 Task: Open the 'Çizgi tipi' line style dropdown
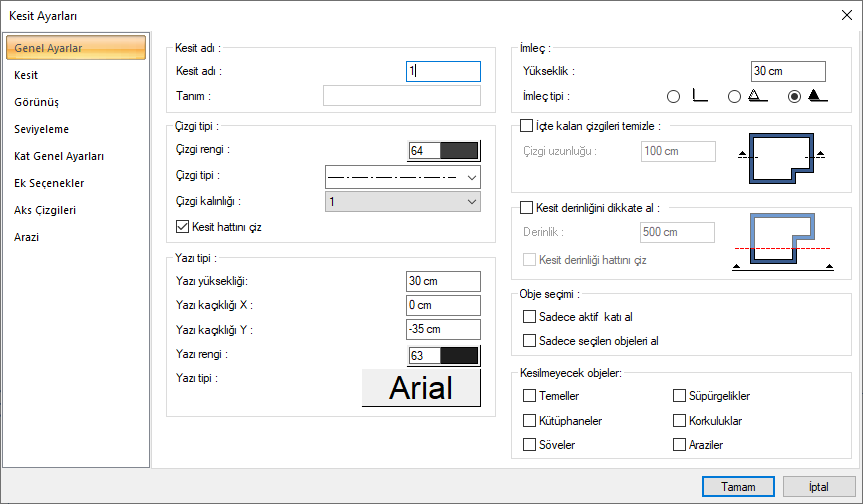tap(403, 177)
